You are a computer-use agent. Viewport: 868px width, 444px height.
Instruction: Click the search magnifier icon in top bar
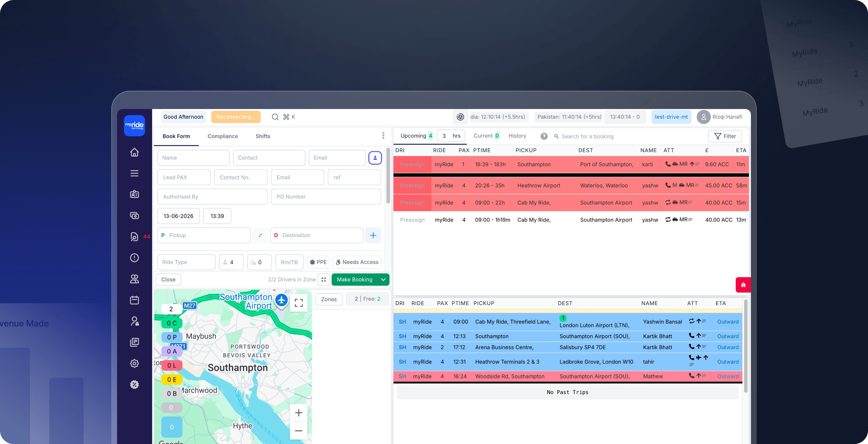pyautogui.click(x=275, y=117)
